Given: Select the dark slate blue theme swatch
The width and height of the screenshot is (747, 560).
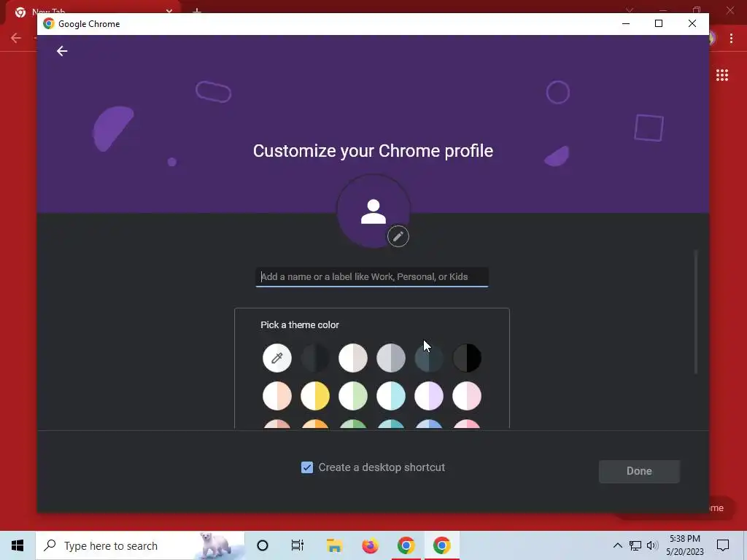Looking at the screenshot, I should tap(429, 357).
